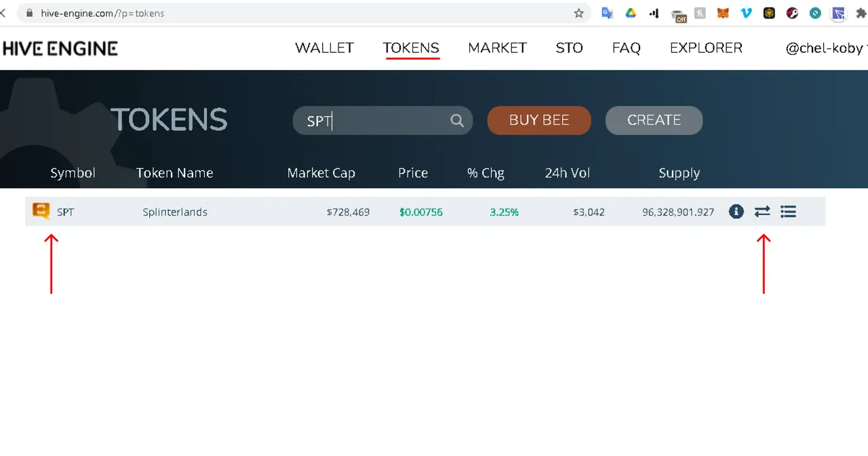
Task: Click the SPT symbol text
Action: click(66, 212)
